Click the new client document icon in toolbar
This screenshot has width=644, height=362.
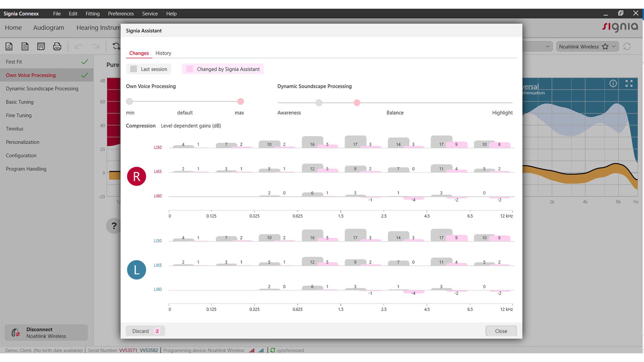9,46
